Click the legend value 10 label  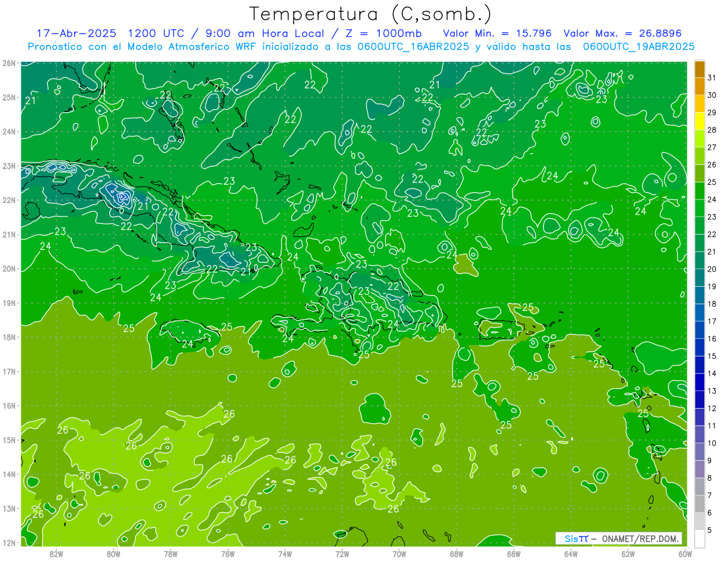click(712, 443)
